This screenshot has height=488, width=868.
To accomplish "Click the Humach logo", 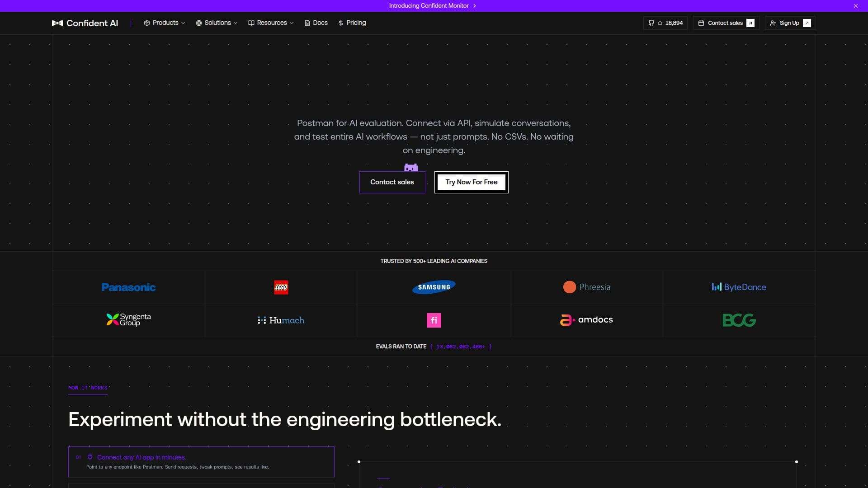I will click(x=281, y=320).
